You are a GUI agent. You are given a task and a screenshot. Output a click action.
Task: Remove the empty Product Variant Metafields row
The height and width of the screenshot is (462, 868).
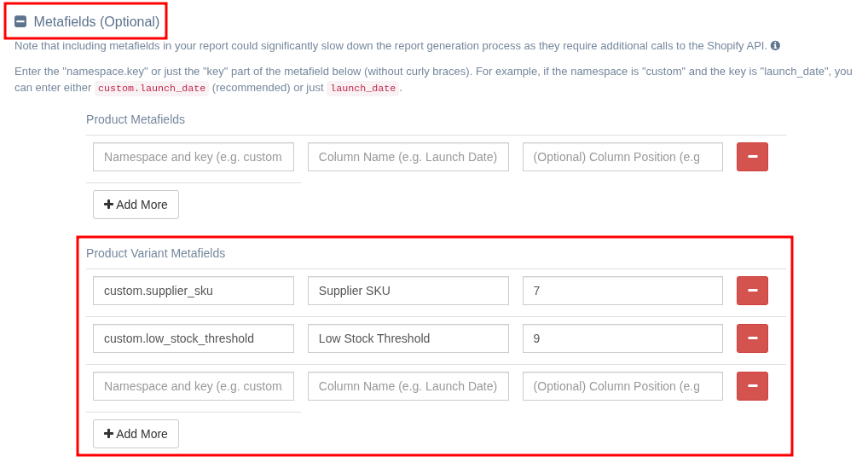pos(752,385)
